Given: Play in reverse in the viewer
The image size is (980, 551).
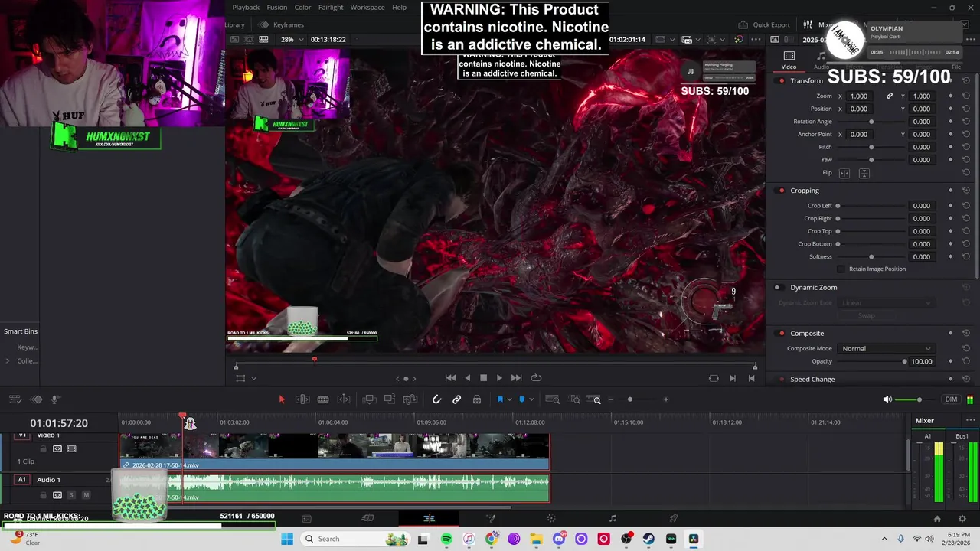Looking at the screenshot, I should 467,378.
